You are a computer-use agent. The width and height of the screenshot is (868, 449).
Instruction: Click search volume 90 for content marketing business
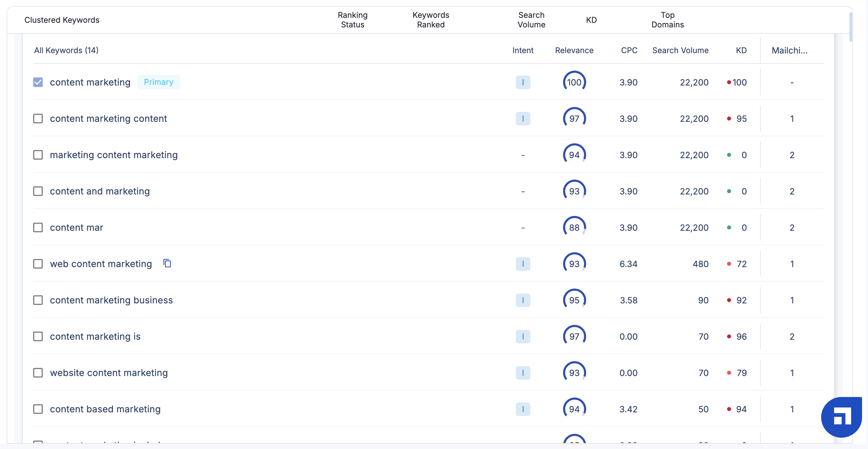coord(703,300)
